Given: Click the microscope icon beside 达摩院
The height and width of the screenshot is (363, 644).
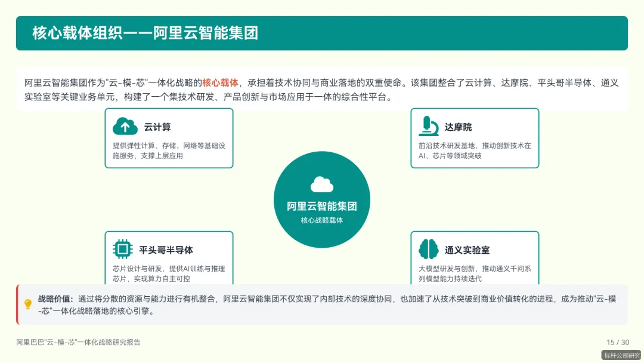Looking at the screenshot, I should [x=428, y=126].
